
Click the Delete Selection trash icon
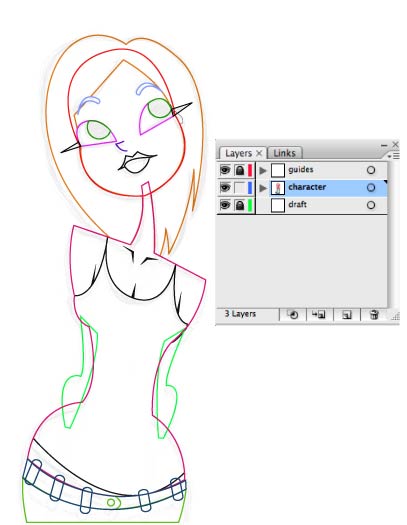pos(374,315)
